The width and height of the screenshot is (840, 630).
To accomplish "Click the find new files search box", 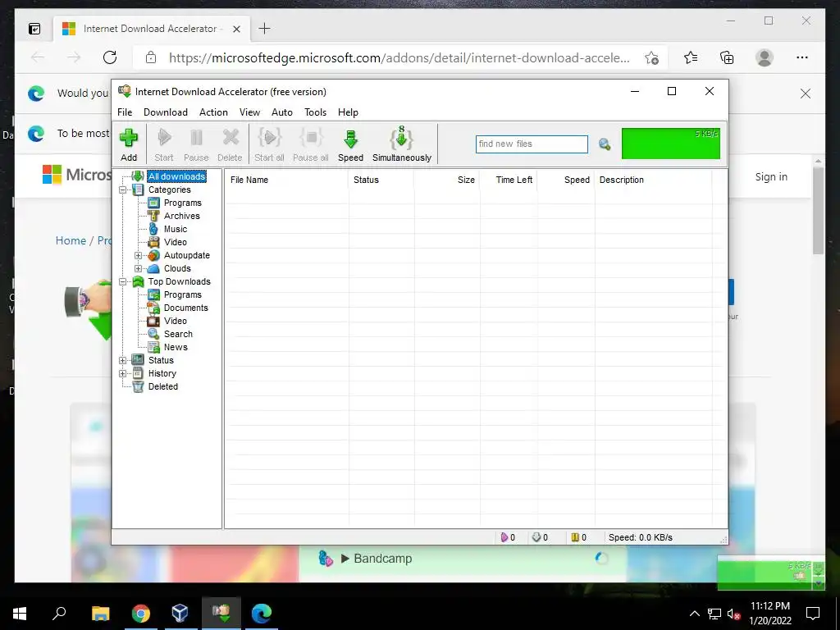I will click(x=532, y=144).
